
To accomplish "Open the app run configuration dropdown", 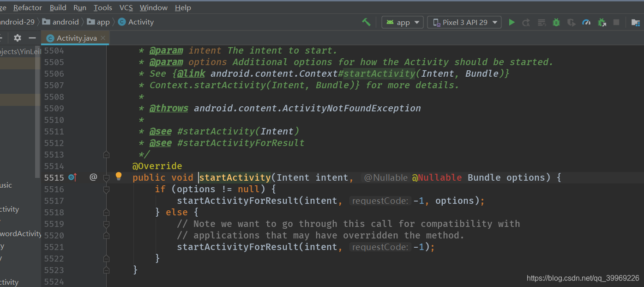I will (403, 22).
